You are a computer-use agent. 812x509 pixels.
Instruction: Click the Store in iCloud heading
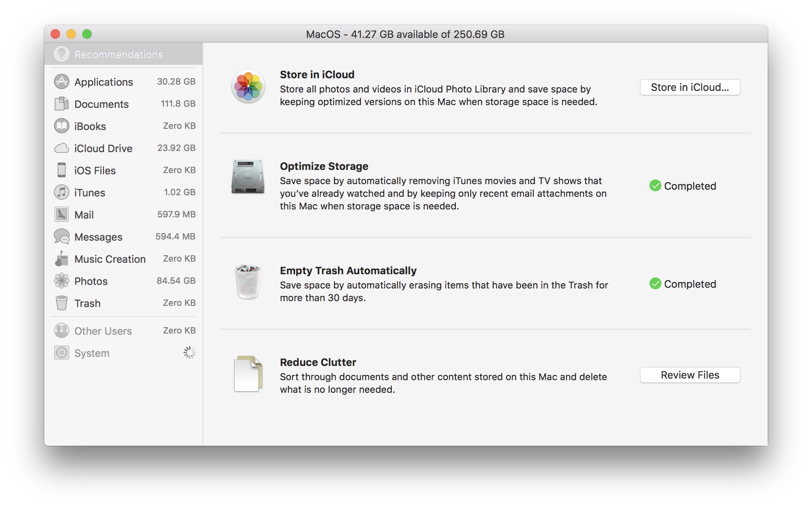(x=317, y=74)
